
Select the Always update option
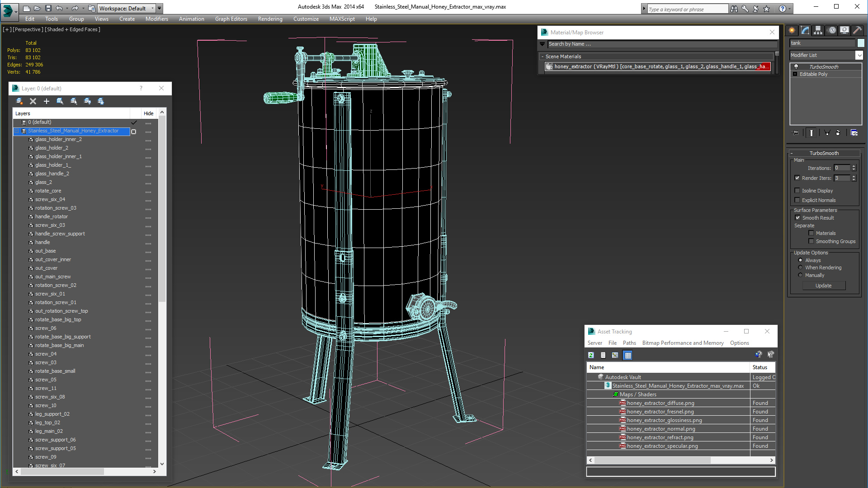coord(801,260)
